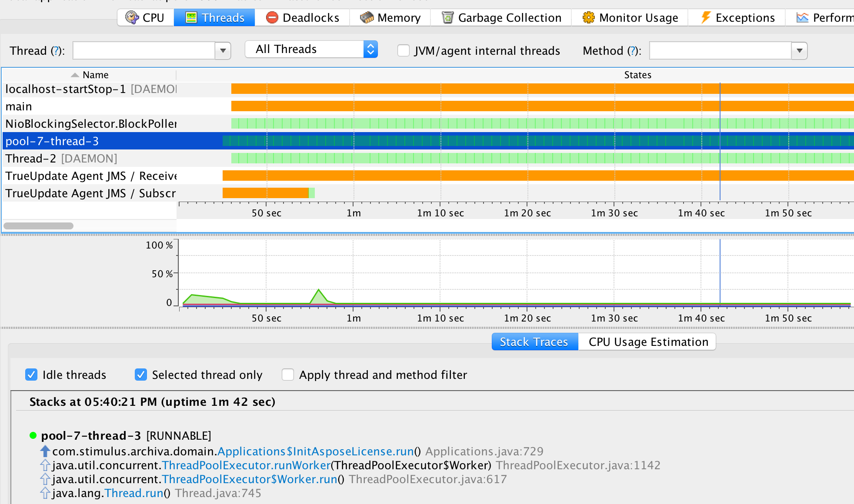The image size is (854, 504).
Task: Click the Thread filter help question mark
Action: [x=55, y=51]
